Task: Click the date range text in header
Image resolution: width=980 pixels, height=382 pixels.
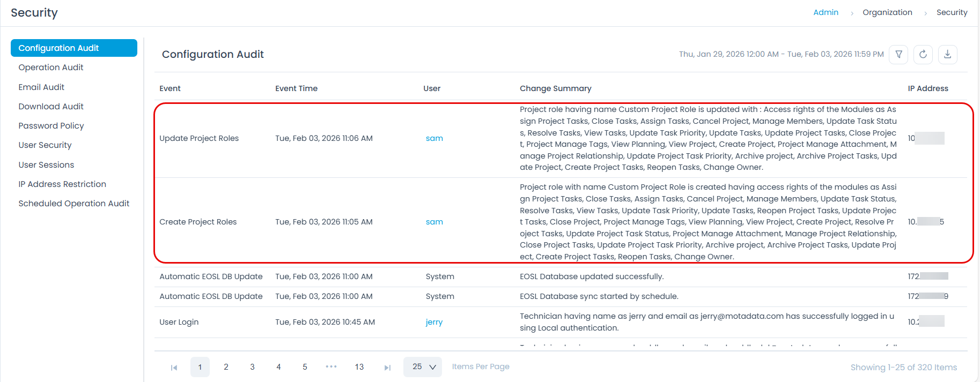Action: coord(781,54)
